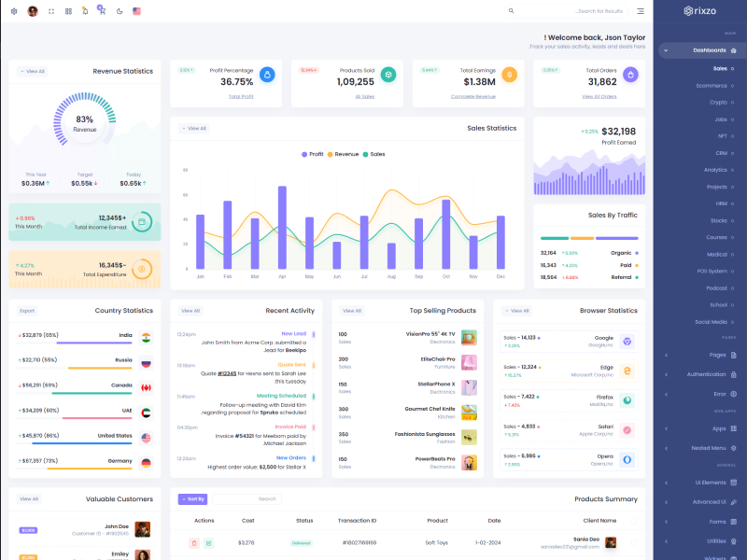Click the red delete icon in Sania Deo's row
Screen dimensions: 747x560
(194, 542)
